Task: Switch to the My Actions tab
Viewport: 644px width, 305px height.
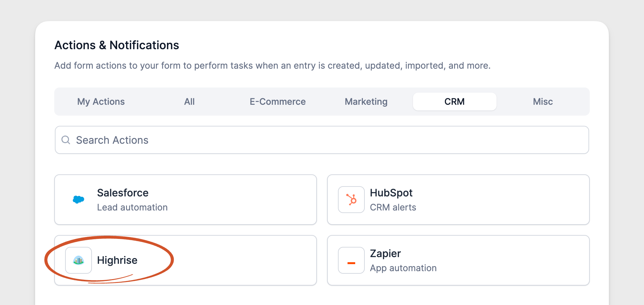Action: (x=101, y=102)
